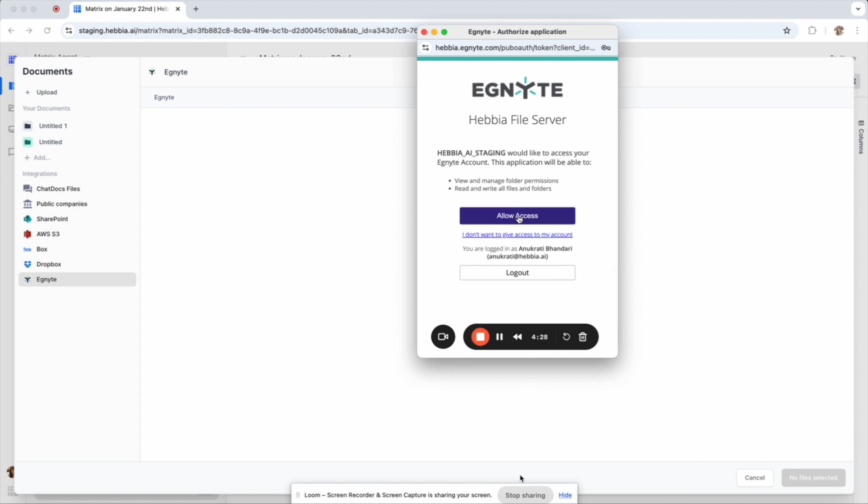Click the main browser address bar
The height and width of the screenshot is (504, 868).
246,31
